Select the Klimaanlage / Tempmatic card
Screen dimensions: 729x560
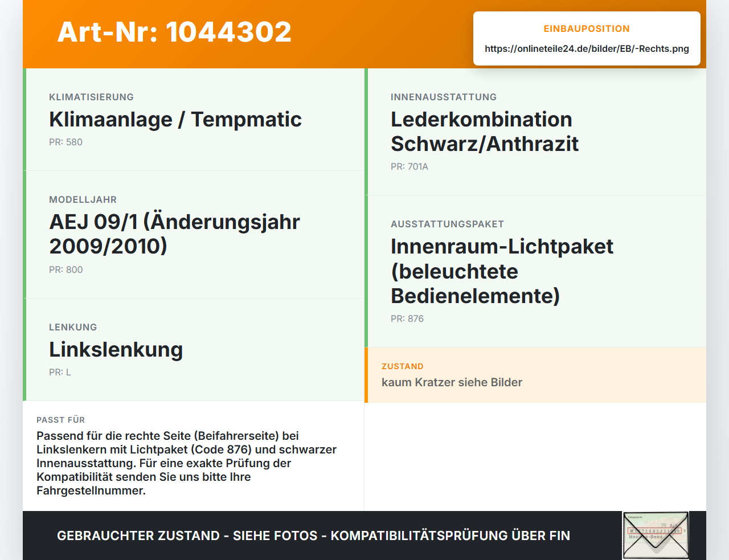194,120
